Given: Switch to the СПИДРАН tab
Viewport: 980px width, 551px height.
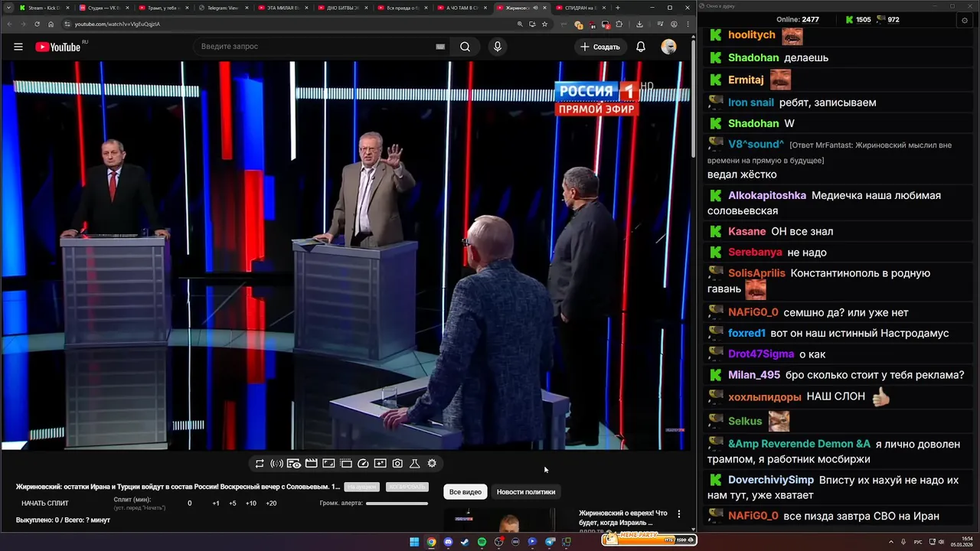Looking at the screenshot, I should 580,8.
